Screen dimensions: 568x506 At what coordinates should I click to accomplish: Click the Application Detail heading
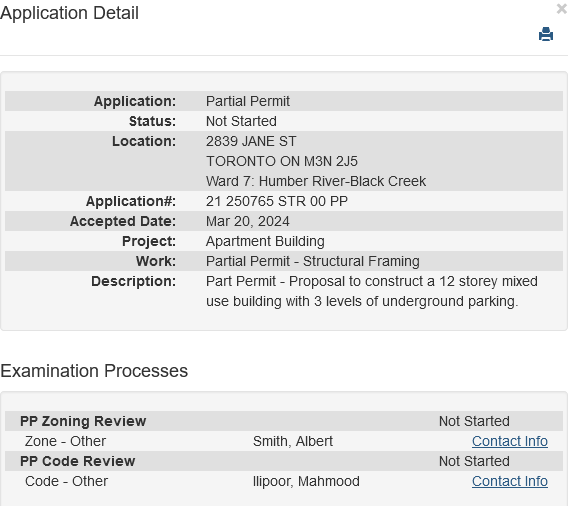coord(69,13)
